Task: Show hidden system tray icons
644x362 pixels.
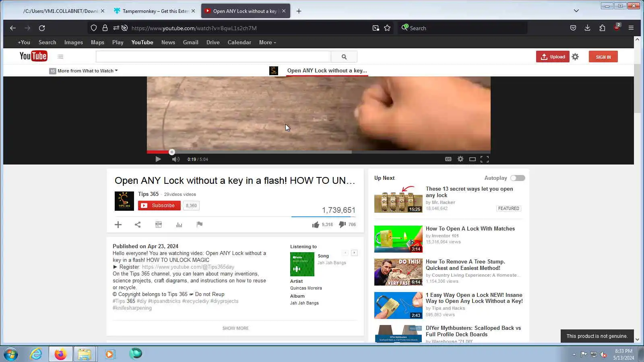Action: coord(574,354)
